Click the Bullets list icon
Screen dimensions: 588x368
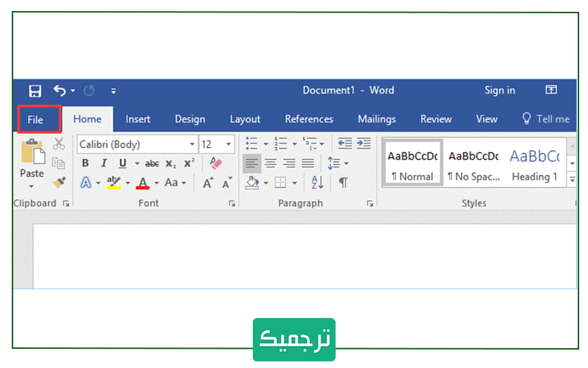(251, 144)
